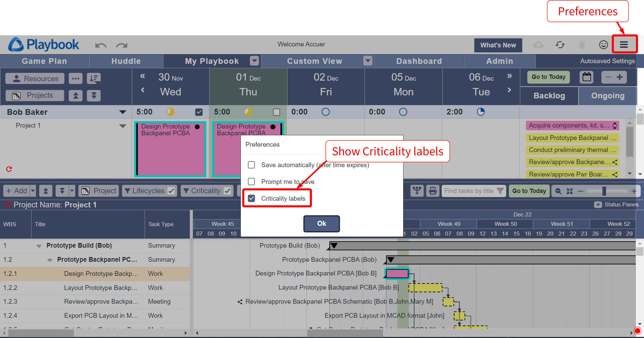
Task: Open the smiley feedback icon
Action: click(603, 45)
